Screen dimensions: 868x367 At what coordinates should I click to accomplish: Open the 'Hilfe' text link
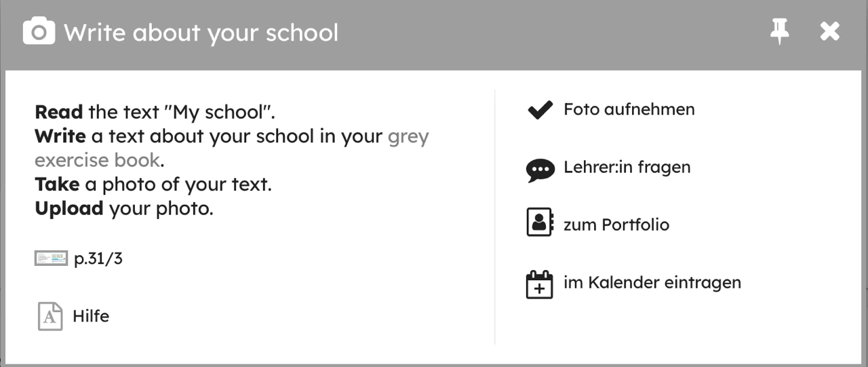coord(91,316)
